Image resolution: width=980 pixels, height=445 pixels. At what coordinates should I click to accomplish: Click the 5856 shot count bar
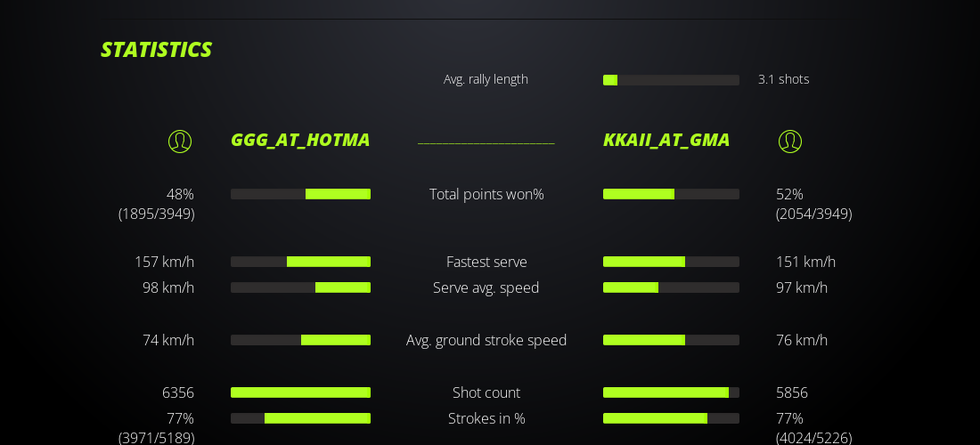tap(671, 392)
